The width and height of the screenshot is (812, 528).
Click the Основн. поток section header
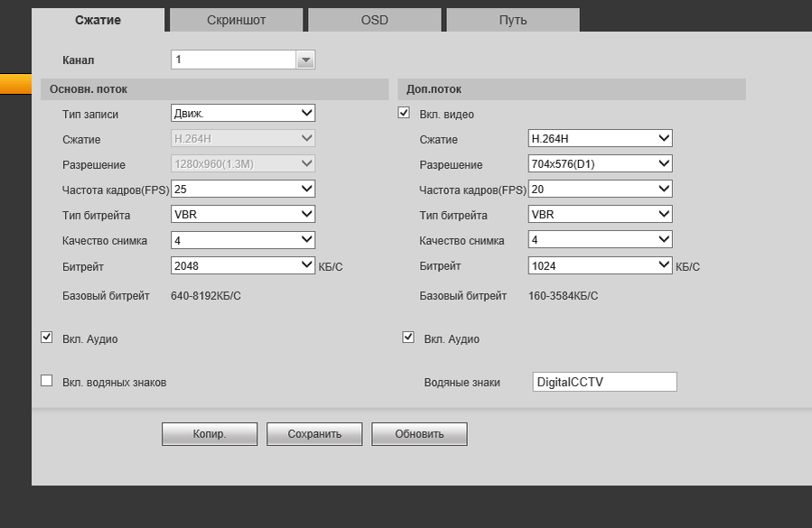pos(214,89)
